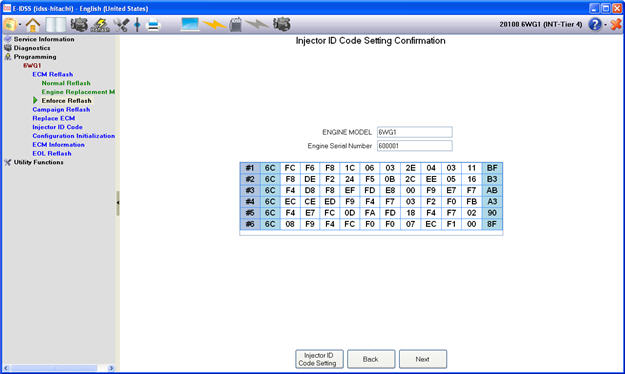Open the reflash lightning-bolt programming icon

click(x=100, y=25)
